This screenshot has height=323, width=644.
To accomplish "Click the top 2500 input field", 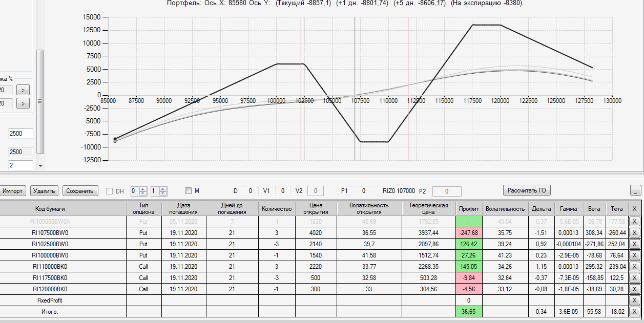I will point(20,134).
